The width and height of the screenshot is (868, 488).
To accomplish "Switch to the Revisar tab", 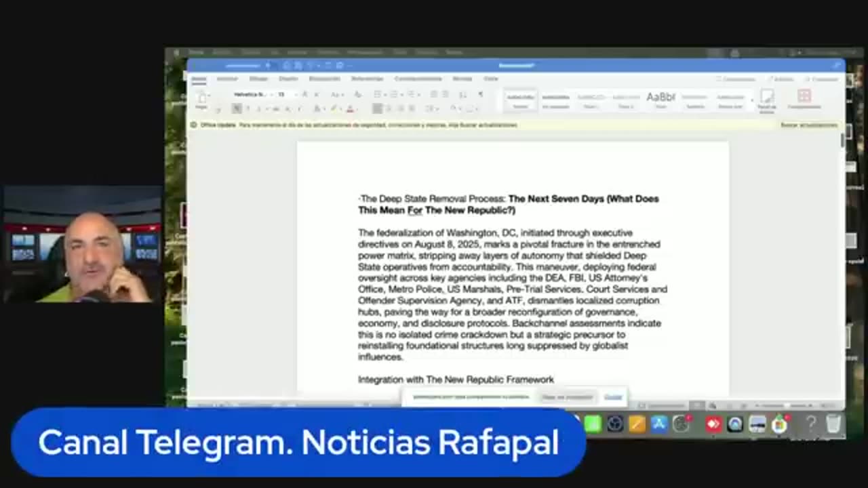I will click(x=462, y=79).
